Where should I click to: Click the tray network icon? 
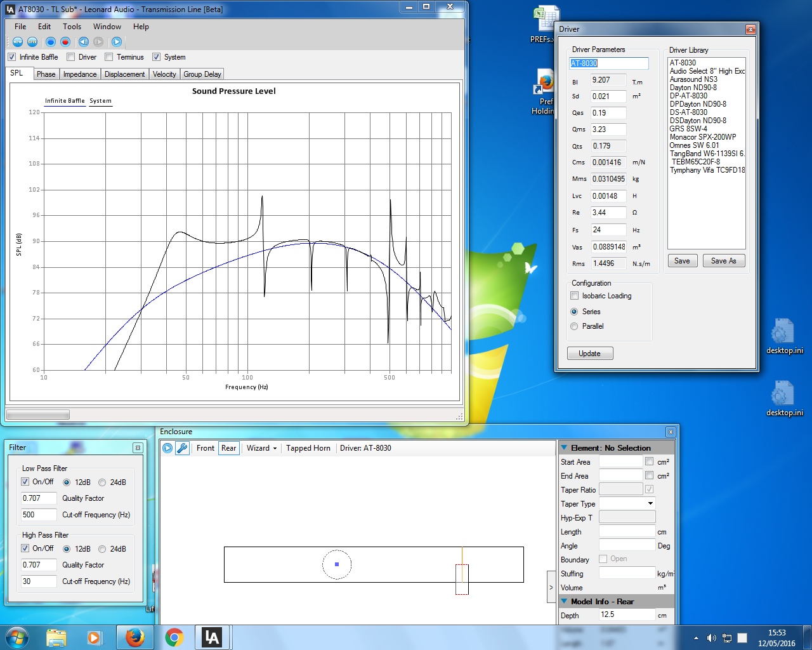tap(727, 638)
